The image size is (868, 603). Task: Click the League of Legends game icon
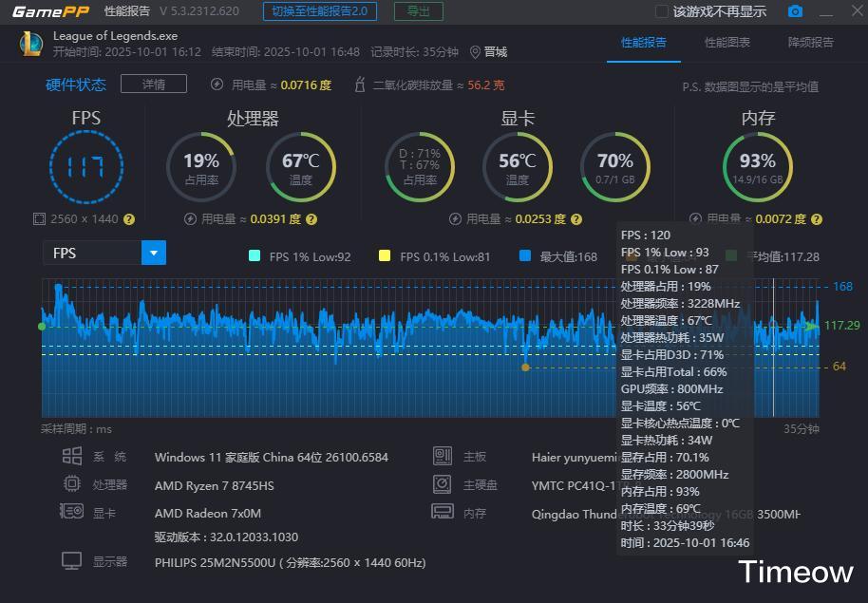(x=31, y=44)
